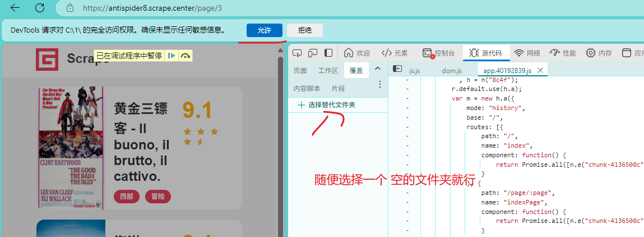This screenshot has height=237, width=644.
Task: Select the 源代码 sources tab
Action: (x=487, y=53)
